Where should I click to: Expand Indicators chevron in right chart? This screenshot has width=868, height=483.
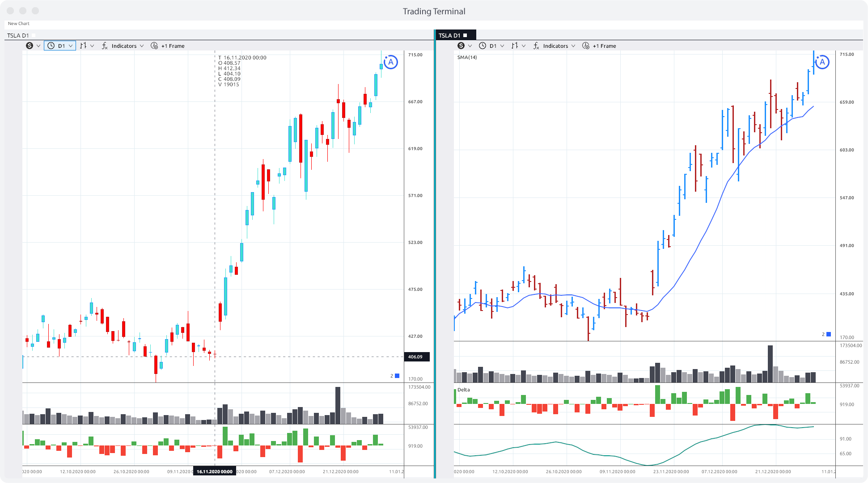573,46
